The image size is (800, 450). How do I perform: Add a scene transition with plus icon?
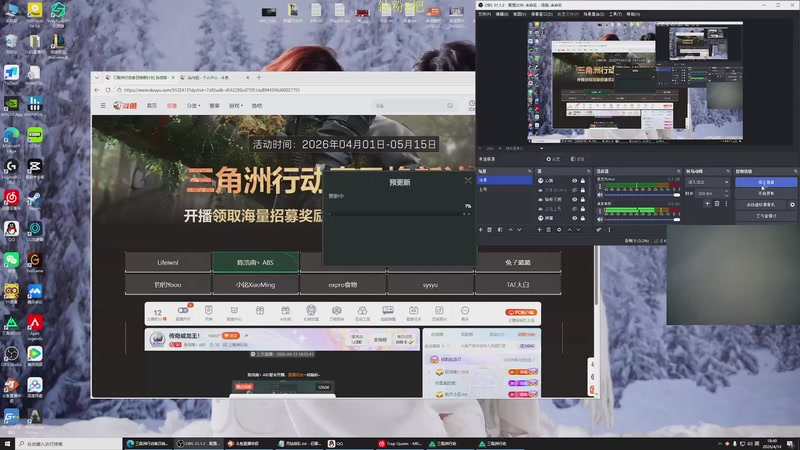coord(707,204)
